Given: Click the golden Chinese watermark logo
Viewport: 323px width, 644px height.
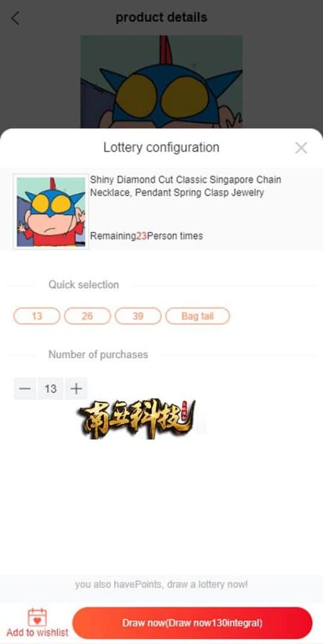Looking at the screenshot, I should tap(136, 419).
